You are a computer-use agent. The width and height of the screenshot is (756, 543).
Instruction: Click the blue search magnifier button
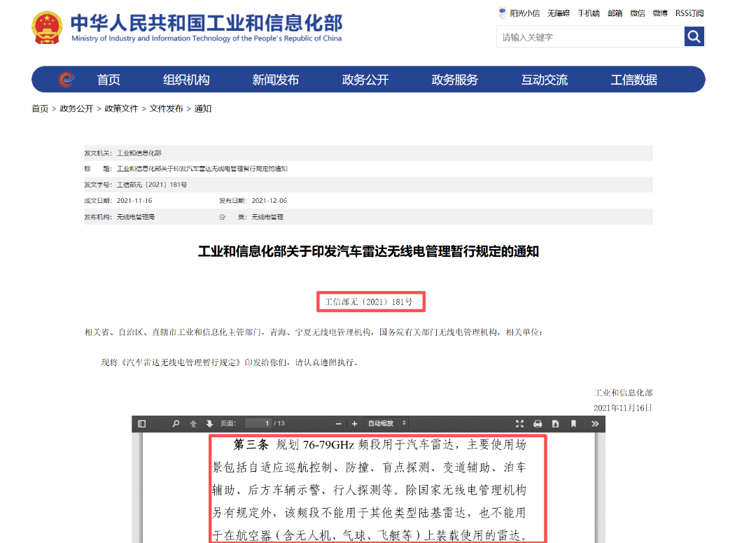[694, 36]
